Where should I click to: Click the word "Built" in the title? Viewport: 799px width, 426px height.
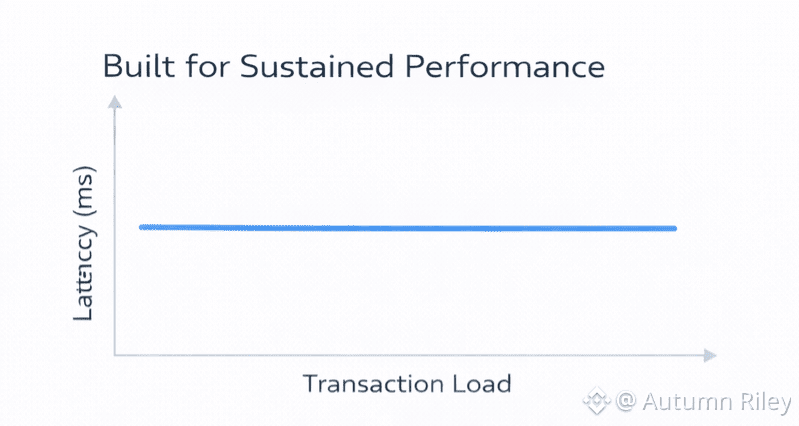[x=137, y=67]
